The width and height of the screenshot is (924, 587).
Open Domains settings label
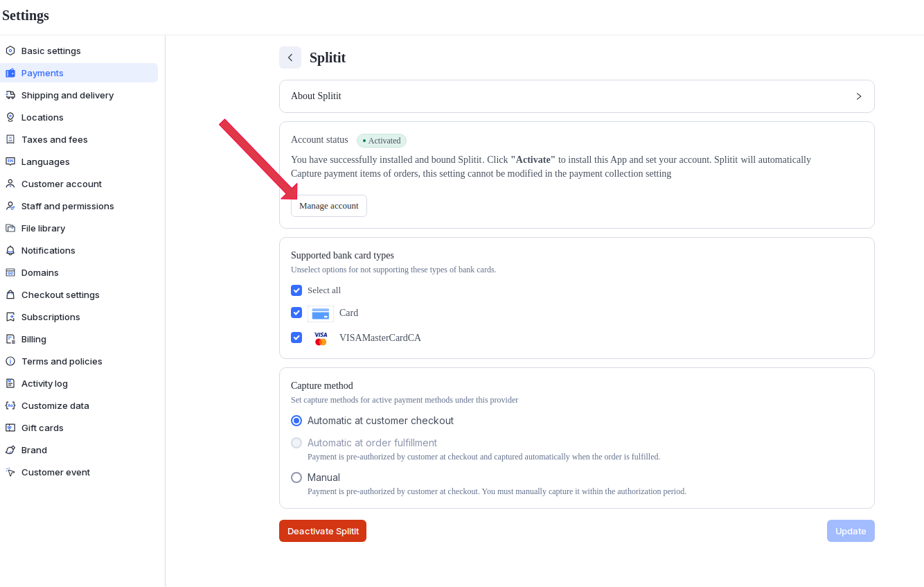point(40,272)
